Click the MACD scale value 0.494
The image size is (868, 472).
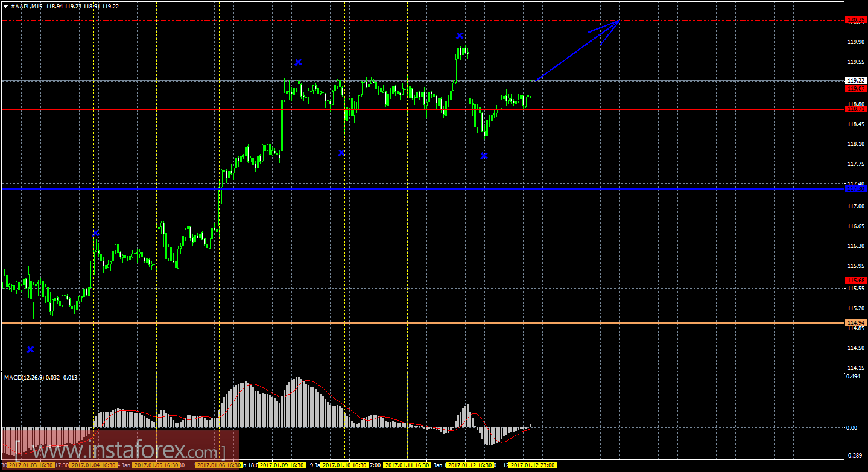[854, 377]
